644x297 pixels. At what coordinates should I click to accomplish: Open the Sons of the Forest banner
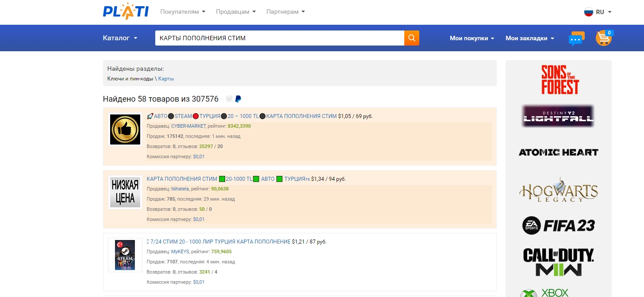point(560,80)
